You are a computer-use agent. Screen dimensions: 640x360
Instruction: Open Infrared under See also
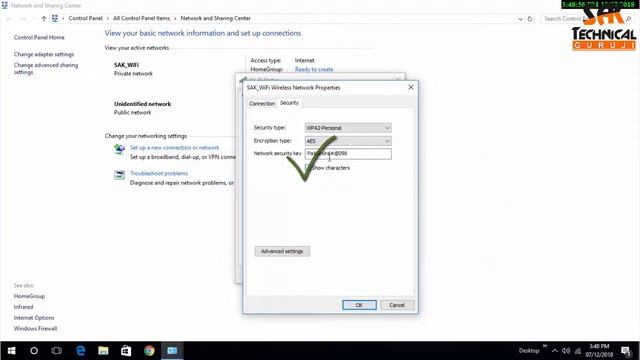tap(23, 307)
